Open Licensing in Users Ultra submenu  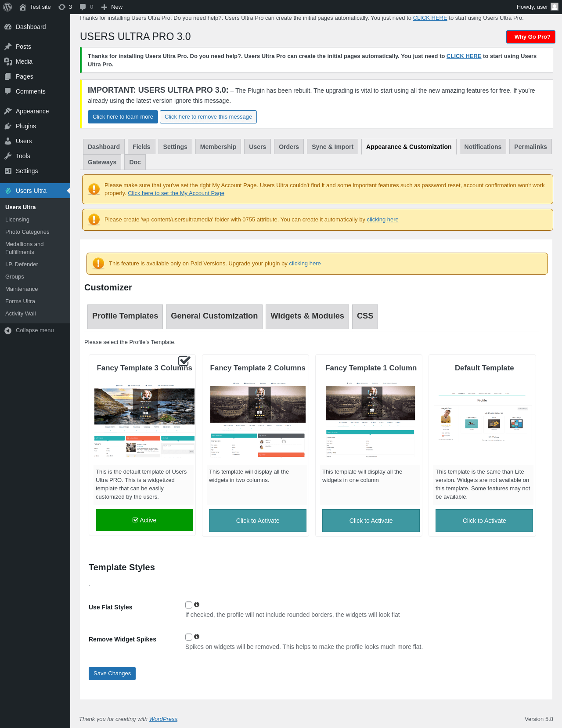tap(17, 220)
